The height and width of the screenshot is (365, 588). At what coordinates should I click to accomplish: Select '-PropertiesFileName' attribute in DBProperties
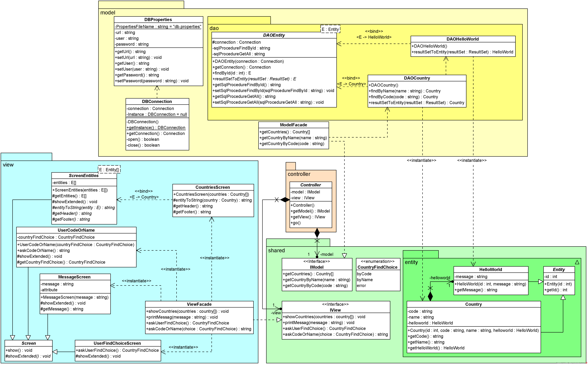[x=158, y=27]
